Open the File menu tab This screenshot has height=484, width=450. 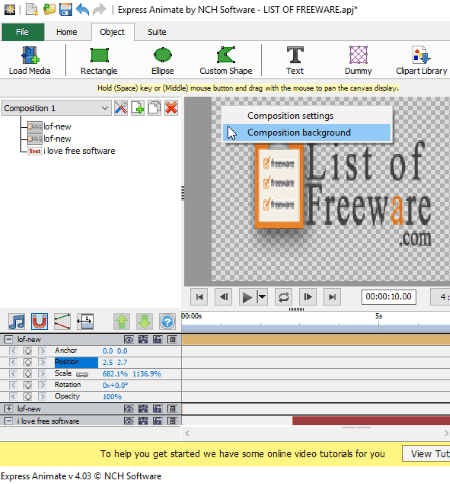coord(22,32)
